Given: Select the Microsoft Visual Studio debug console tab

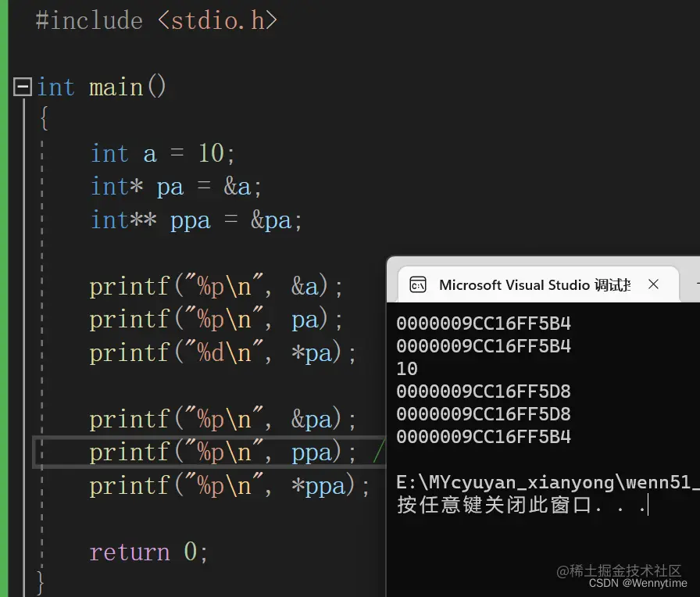Looking at the screenshot, I should (538, 284).
